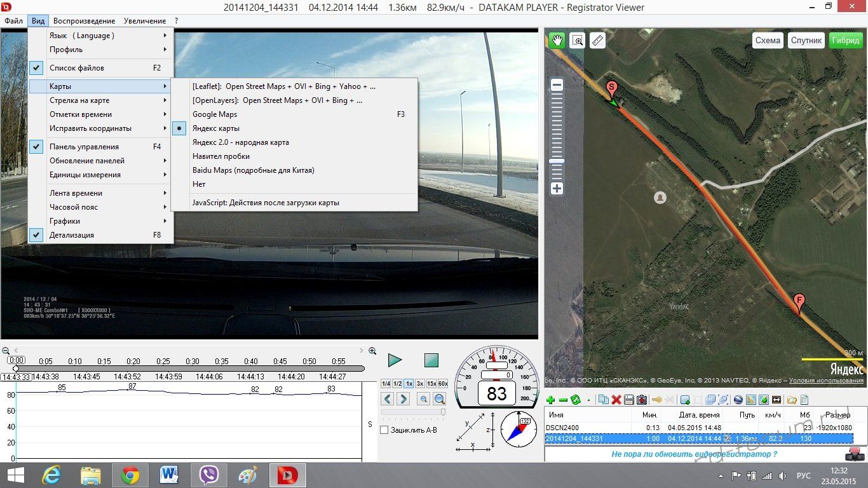The height and width of the screenshot is (488, 868).
Task: Click the map zoom slider handle
Action: [557, 161]
